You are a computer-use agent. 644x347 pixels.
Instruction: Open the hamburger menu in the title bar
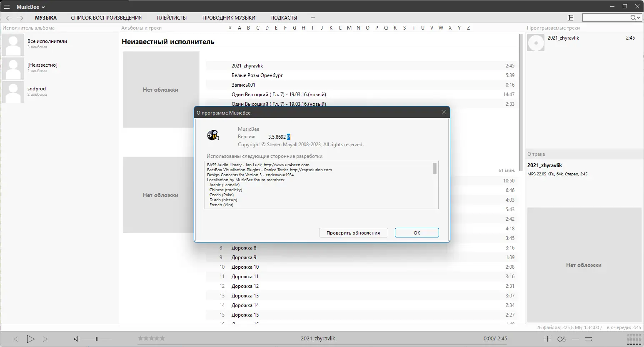[x=7, y=7]
